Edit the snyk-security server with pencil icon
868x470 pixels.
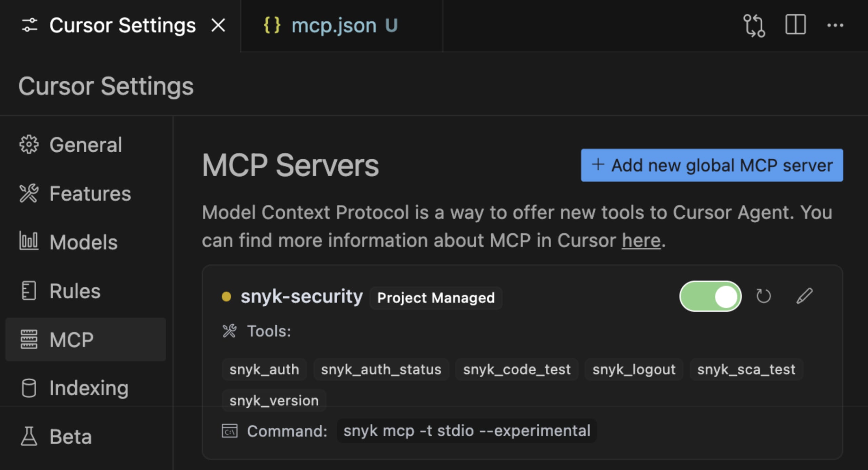coord(804,296)
